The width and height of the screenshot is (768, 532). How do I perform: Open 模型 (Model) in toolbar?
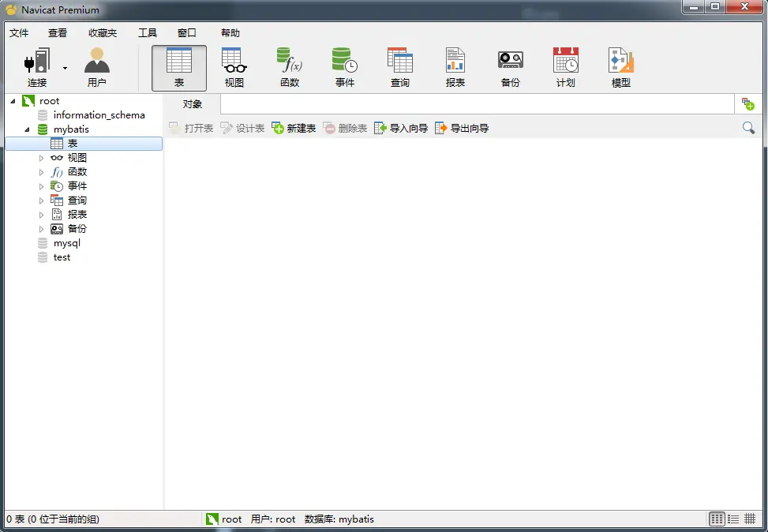pos(621,68)
